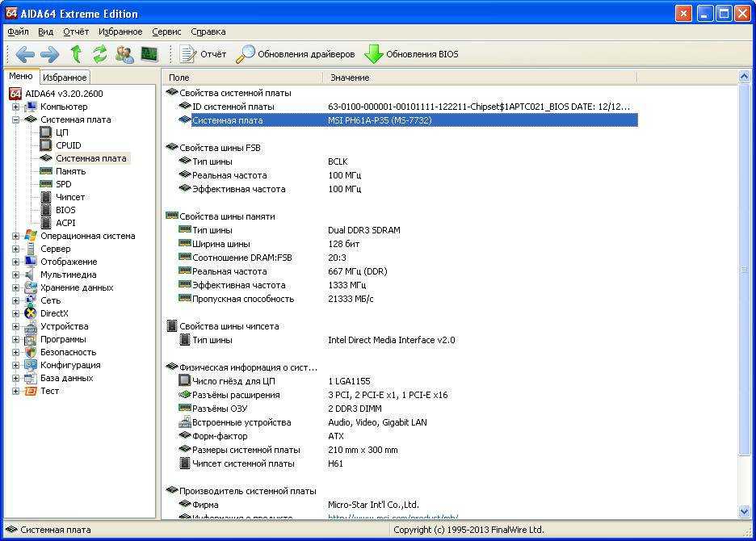Sort by the Поле column header
Screen dimensions: 756x541
[242, 78]
